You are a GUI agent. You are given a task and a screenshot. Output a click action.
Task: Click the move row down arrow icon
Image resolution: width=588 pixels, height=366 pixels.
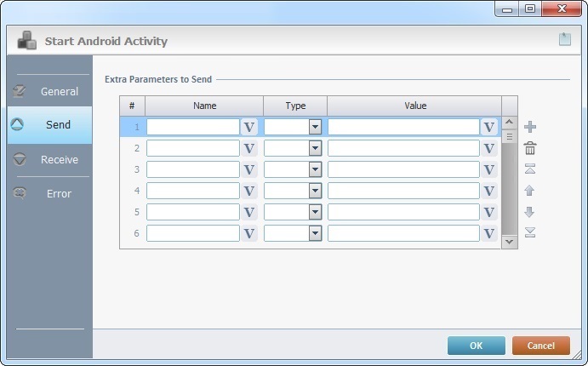(x=529, y=212)
